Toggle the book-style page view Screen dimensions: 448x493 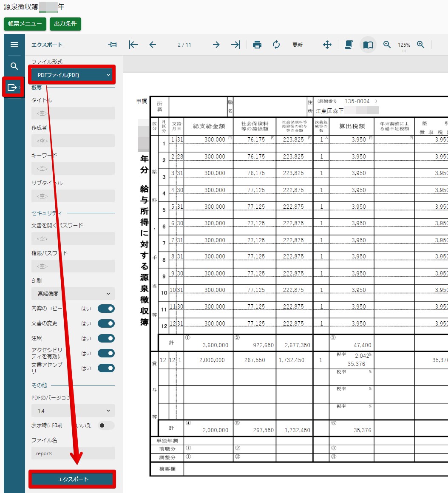point(368,45)
